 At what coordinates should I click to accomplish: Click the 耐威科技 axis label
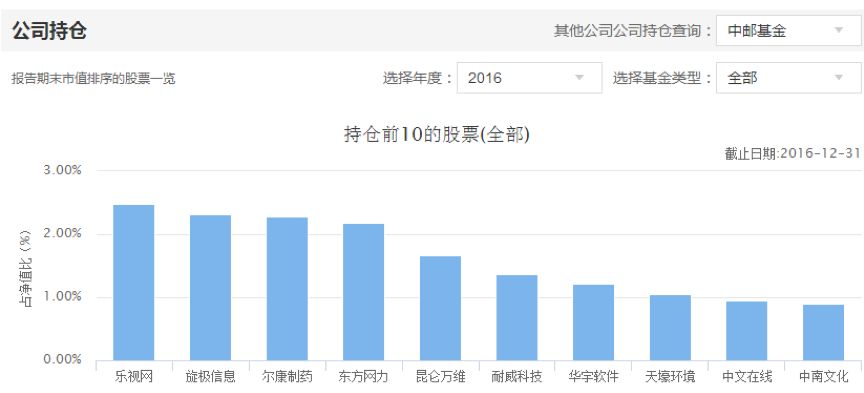tap(517, 377)
